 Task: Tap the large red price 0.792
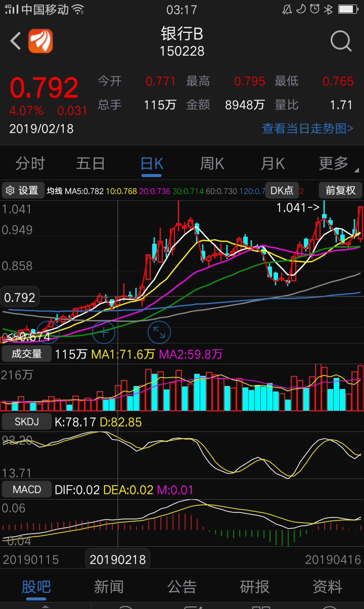tap(44, 88)
